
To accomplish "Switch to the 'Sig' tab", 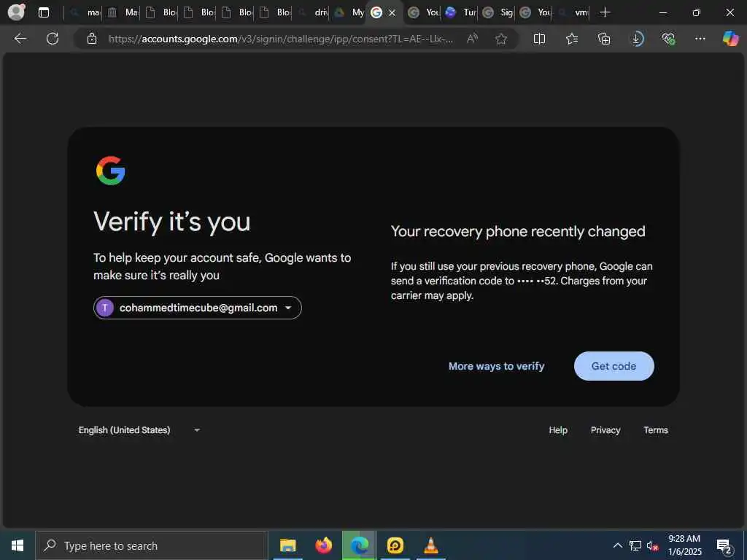I will [x=498, y=12].
